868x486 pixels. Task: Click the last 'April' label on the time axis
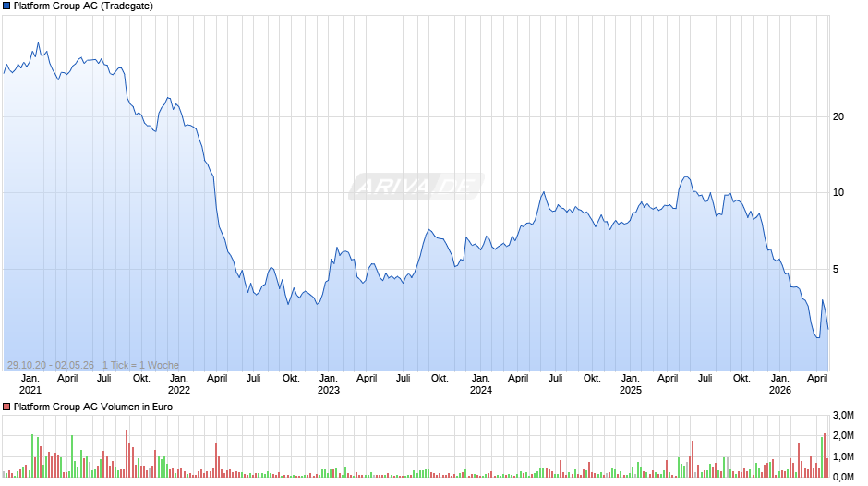817,378
